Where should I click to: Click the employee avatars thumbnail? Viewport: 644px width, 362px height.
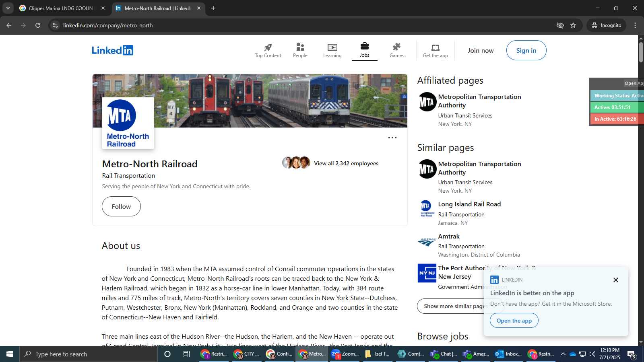click(x=296, y=162)
